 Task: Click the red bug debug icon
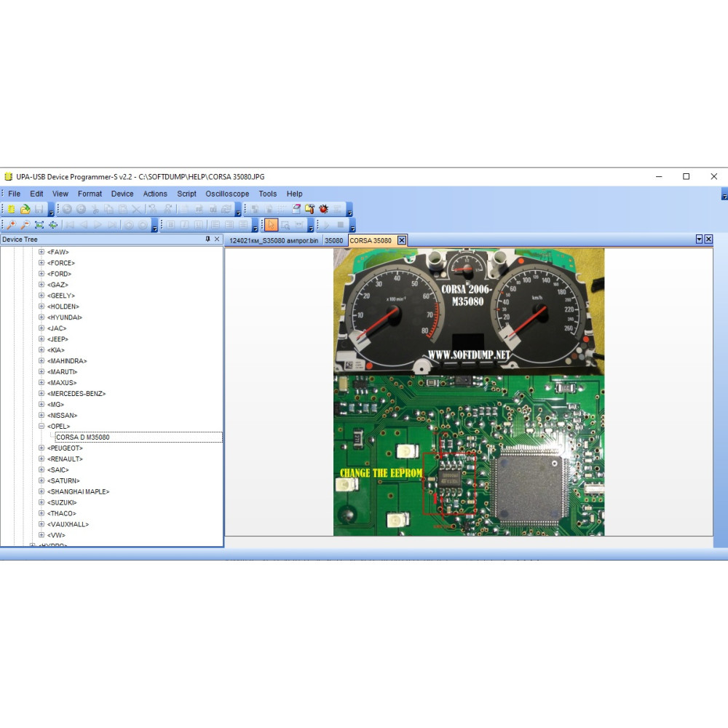[324, 209]
